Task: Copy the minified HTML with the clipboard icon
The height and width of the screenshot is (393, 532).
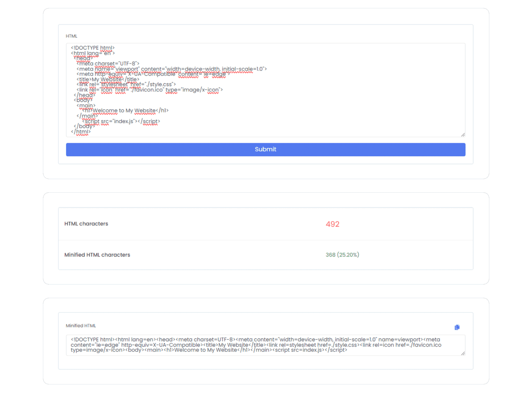Action: tap(457, 327)
